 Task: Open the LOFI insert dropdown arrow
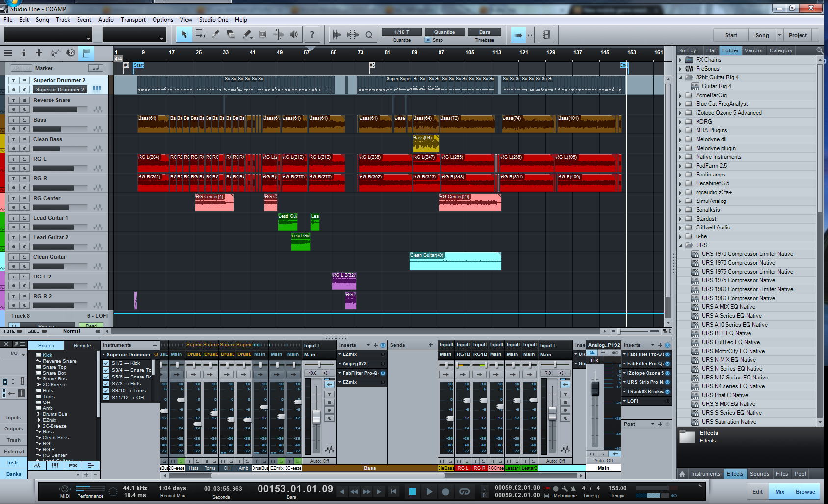coord(624,401)
